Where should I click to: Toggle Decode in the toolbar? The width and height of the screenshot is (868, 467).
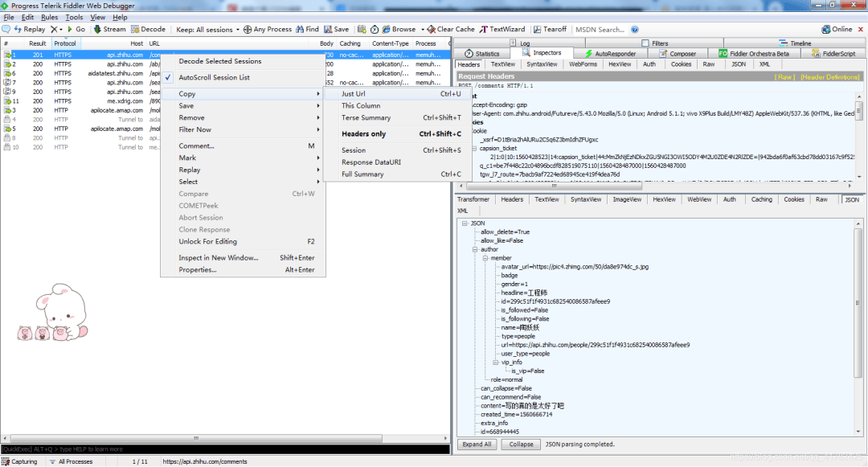[x=149, y=29]
